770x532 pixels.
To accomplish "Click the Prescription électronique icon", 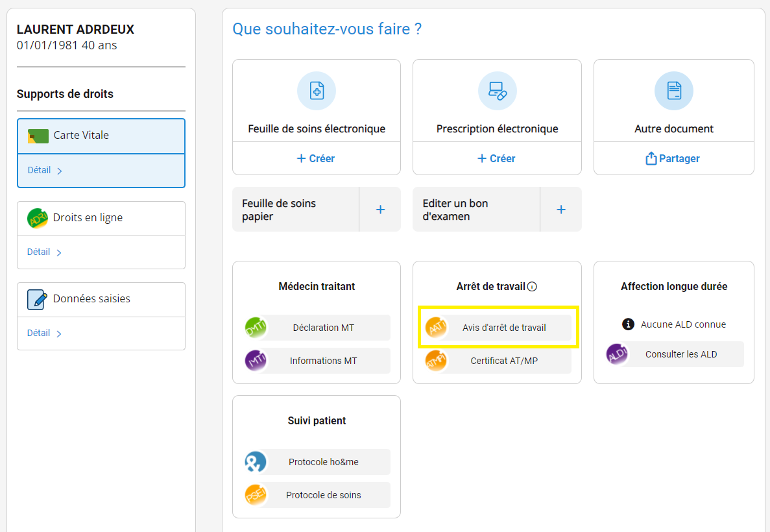I will [496, 91].
